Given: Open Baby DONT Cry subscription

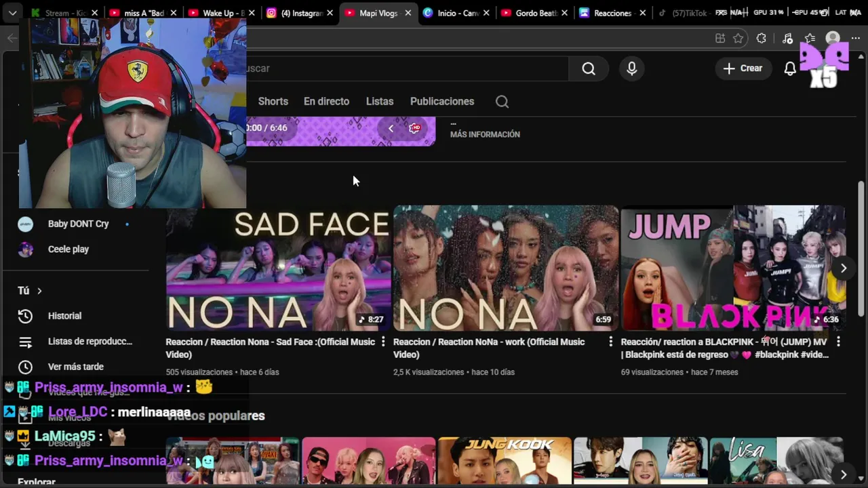Looking at the screenshot, I should [x=78, y=224].
